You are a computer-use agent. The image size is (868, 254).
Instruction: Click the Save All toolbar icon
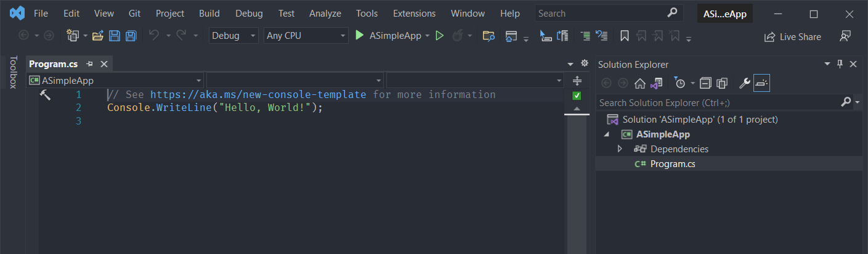pyautogui.click(x=131, y=36)
